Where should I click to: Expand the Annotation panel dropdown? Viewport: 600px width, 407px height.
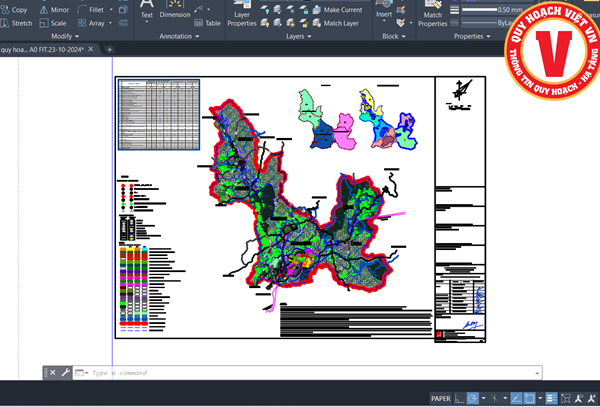pyautogui.click(x=176, y=36)
